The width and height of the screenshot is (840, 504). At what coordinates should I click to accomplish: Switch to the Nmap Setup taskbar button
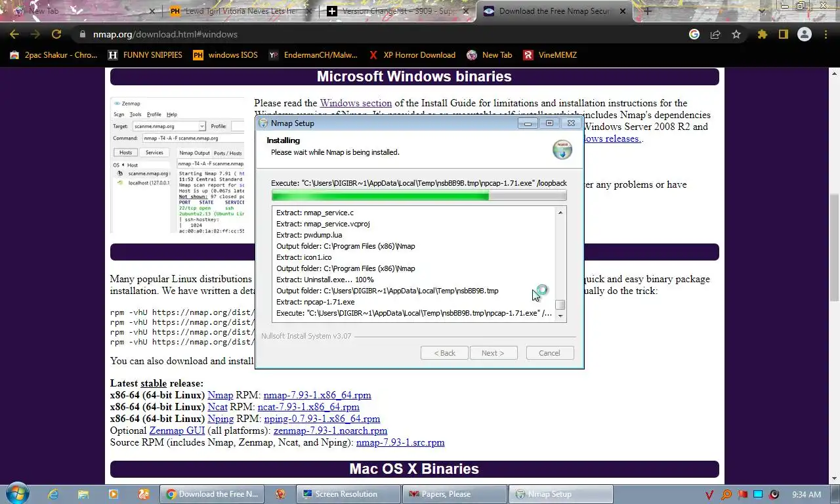(x=562, y=494)
